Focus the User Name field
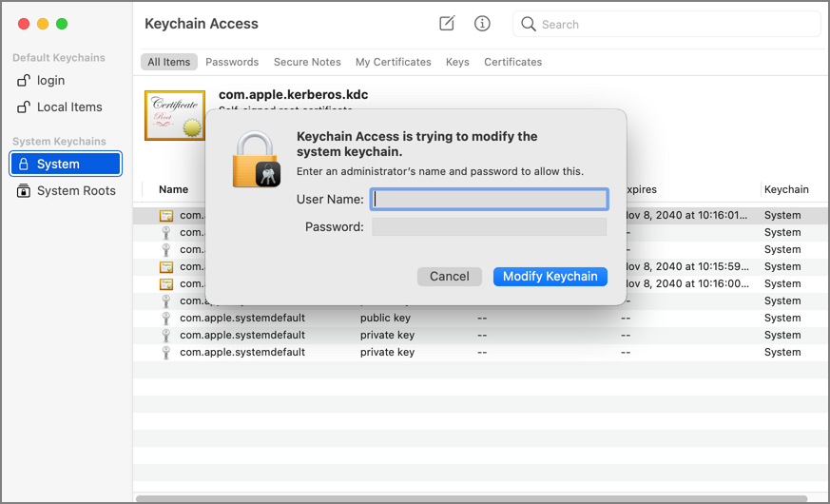Viewport: 830px width, 504px height. [x=489, y=199]
